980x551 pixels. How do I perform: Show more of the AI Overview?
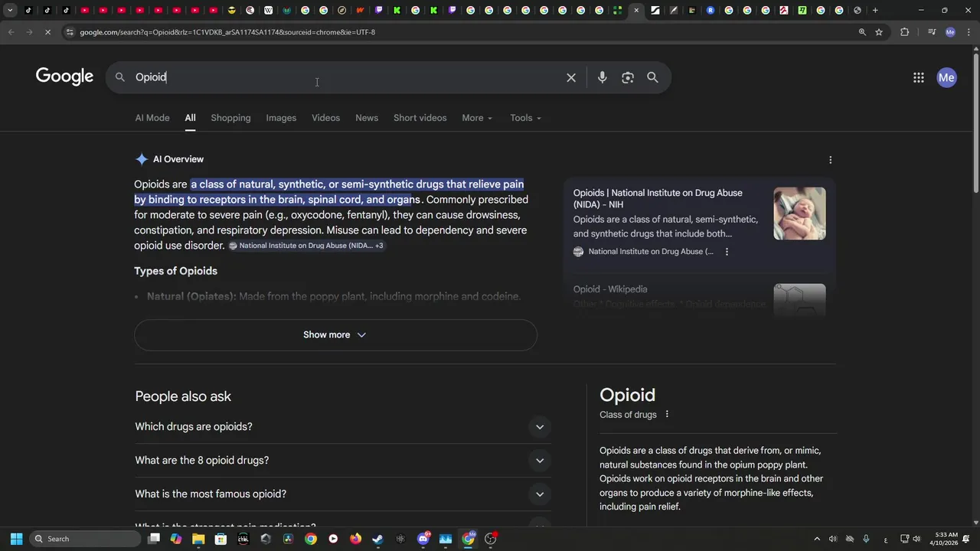335,334
